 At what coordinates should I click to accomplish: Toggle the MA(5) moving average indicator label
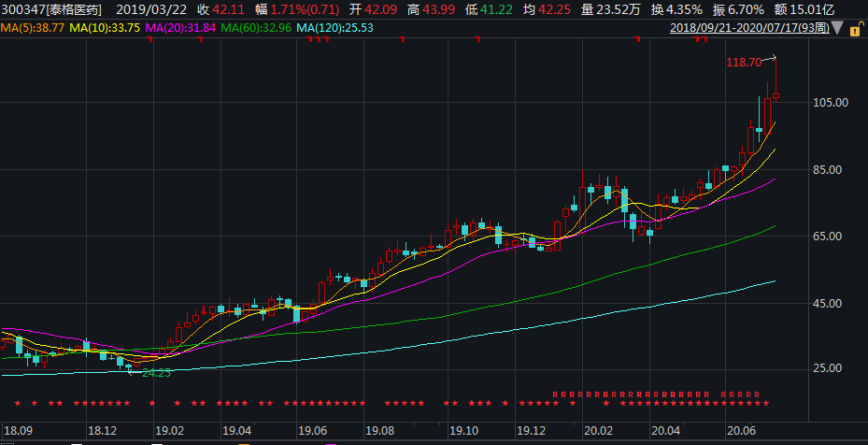(34, 28)
